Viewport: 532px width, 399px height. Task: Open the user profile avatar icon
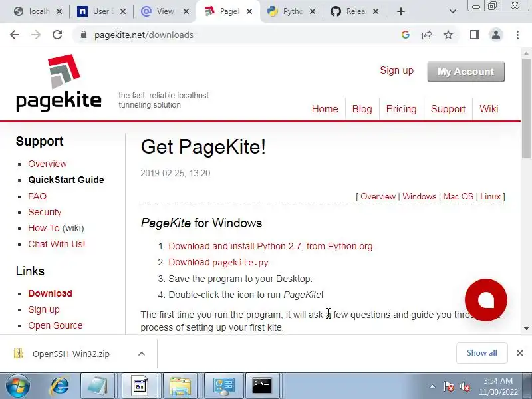pyautogui.click(x=496, y=35)
